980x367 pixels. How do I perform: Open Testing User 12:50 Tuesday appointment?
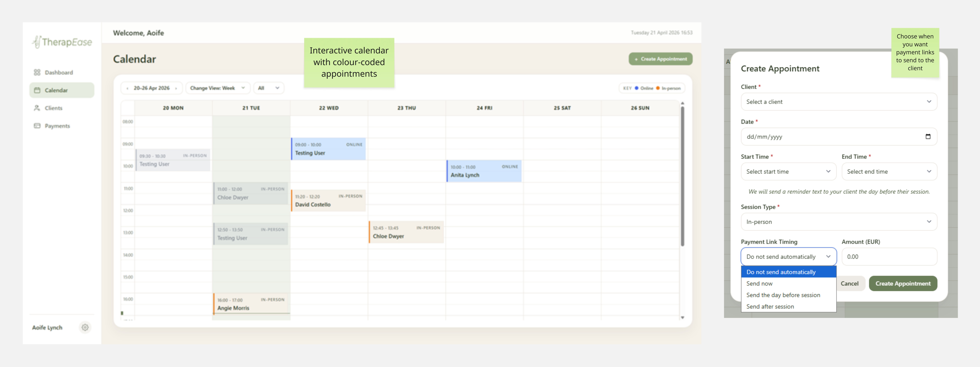[x=251, y=234]
